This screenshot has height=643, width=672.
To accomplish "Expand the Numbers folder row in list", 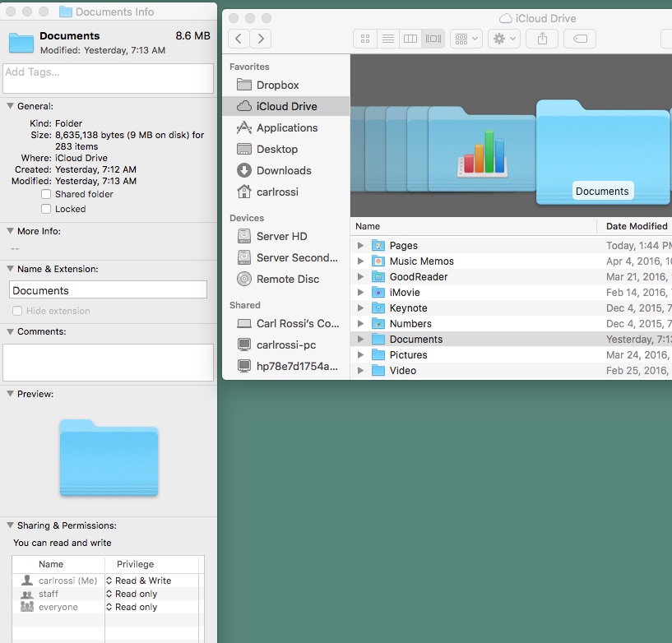I will [x=360, y=323].
